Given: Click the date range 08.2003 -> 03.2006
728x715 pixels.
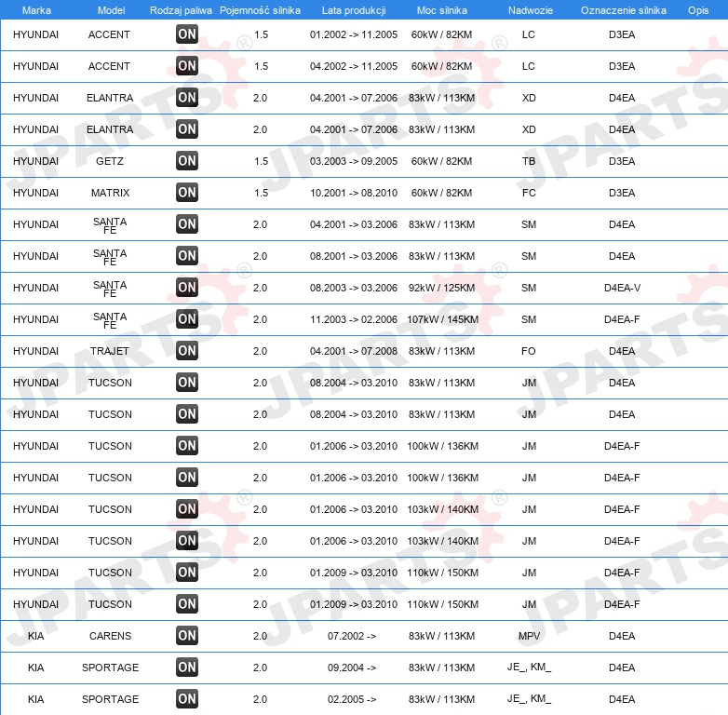Looking at the screenshot, I should tap(354, 288).
